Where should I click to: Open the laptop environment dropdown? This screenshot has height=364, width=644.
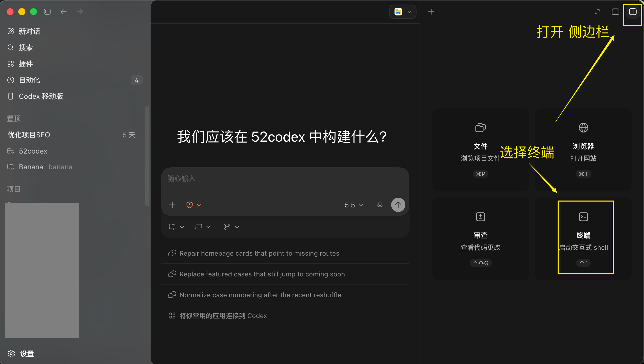(x=203, y=227)
